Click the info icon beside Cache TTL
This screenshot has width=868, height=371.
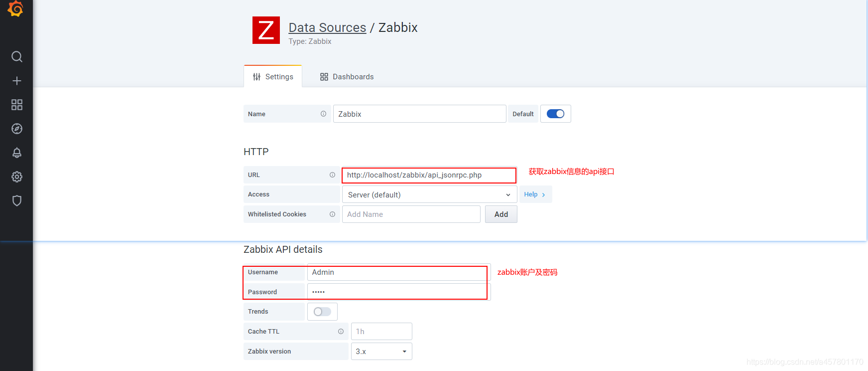point(341,331)
